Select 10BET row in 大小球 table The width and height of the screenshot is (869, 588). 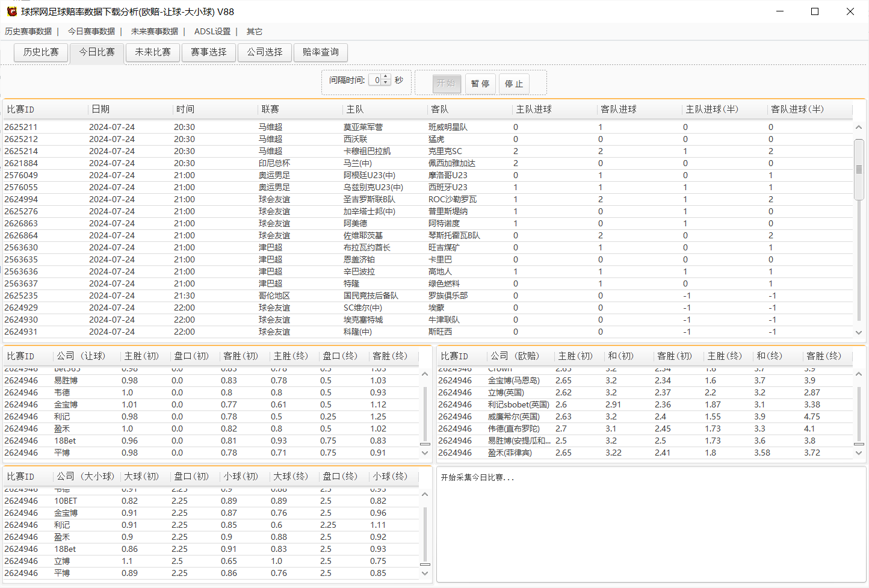pos(211,501)
